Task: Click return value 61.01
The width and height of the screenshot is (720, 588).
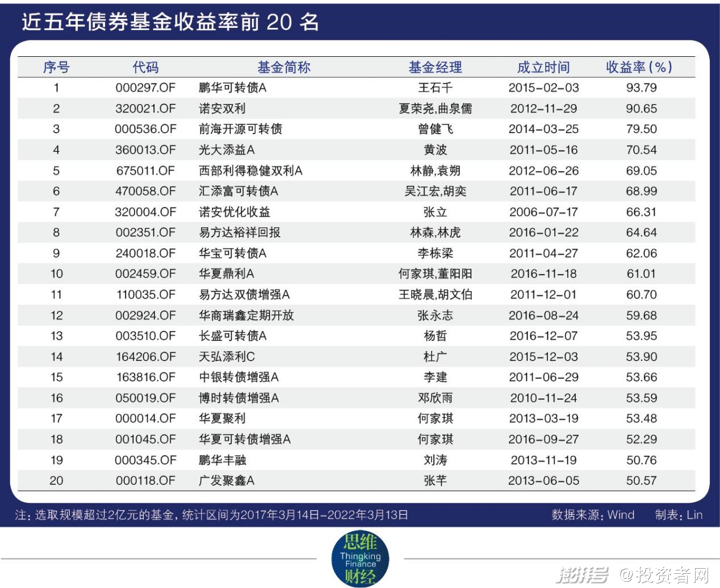Action: click(x=642, y=274)
